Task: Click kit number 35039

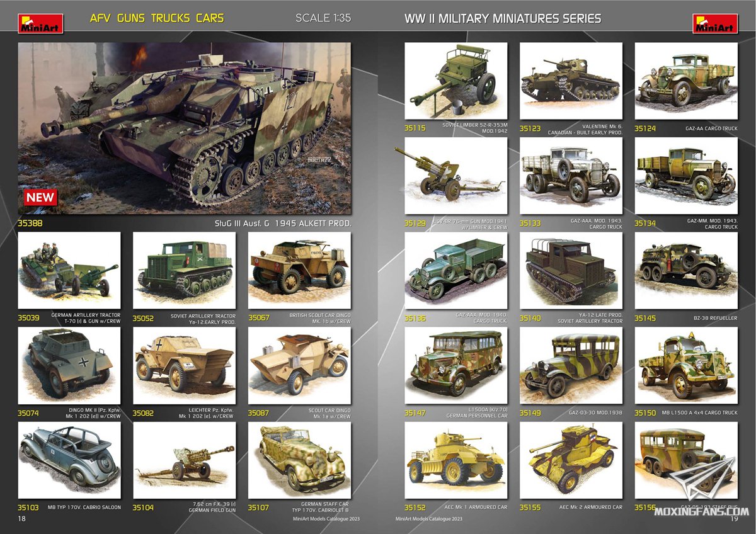Action: pyautogui.click(x=28, y=318)
